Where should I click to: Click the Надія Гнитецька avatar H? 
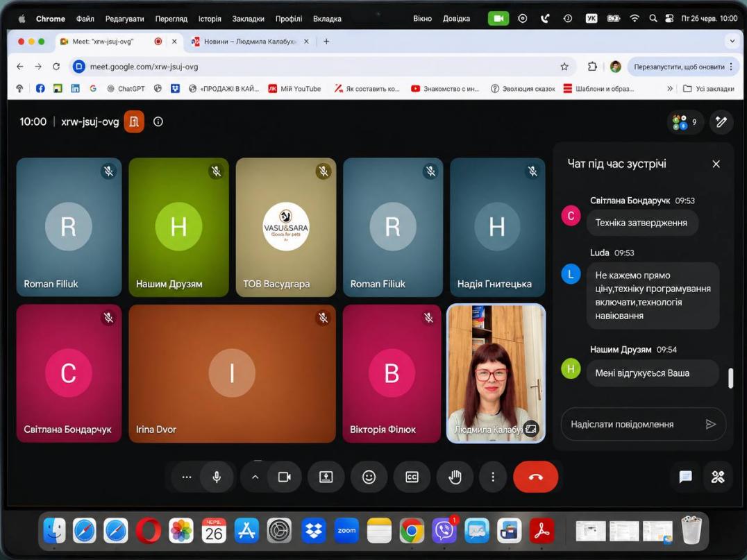497,227
